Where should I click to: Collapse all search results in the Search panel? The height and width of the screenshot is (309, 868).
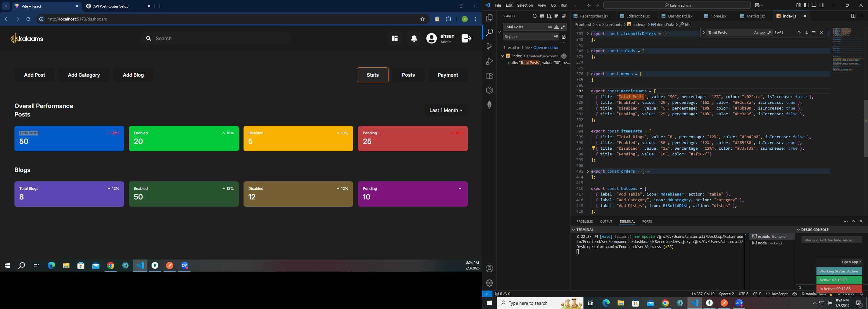pyautogui.click(x=564, y=16)
